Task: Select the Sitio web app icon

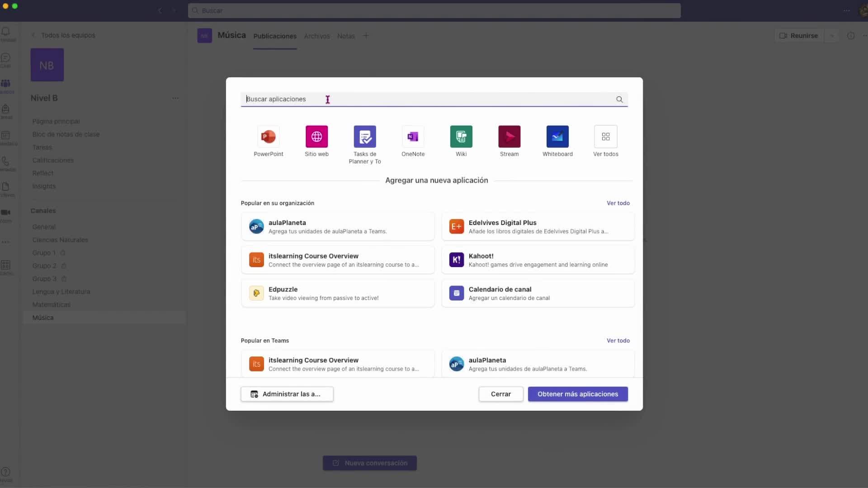Action: [x=316, y=137]
